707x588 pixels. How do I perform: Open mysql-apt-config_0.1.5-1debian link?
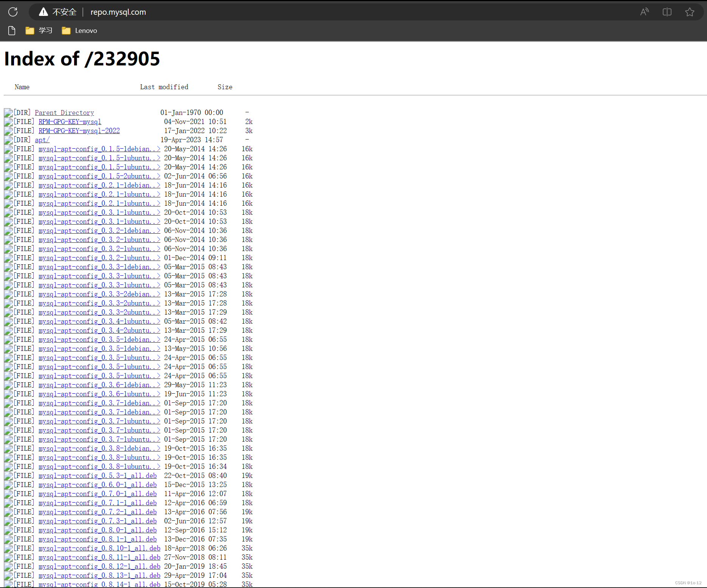tap(99, 149)
